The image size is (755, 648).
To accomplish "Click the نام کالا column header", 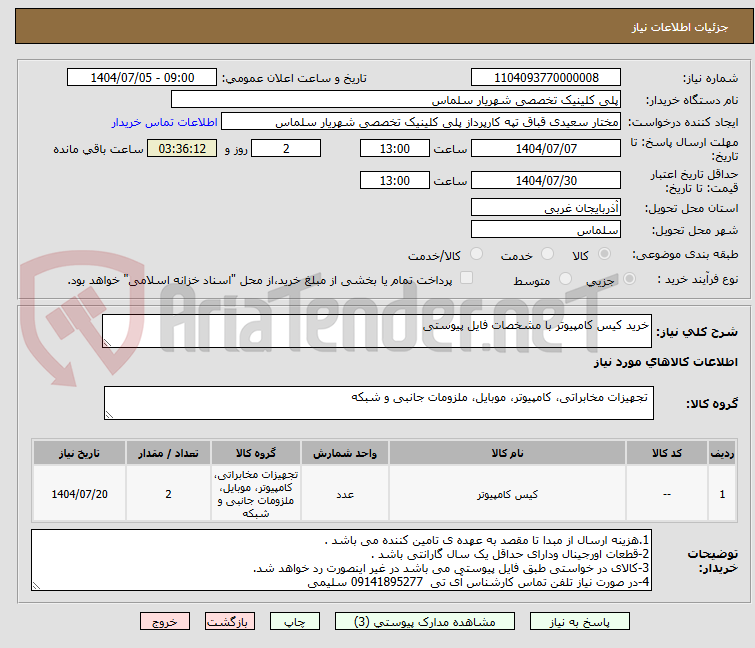I will [x=507, y=453].
